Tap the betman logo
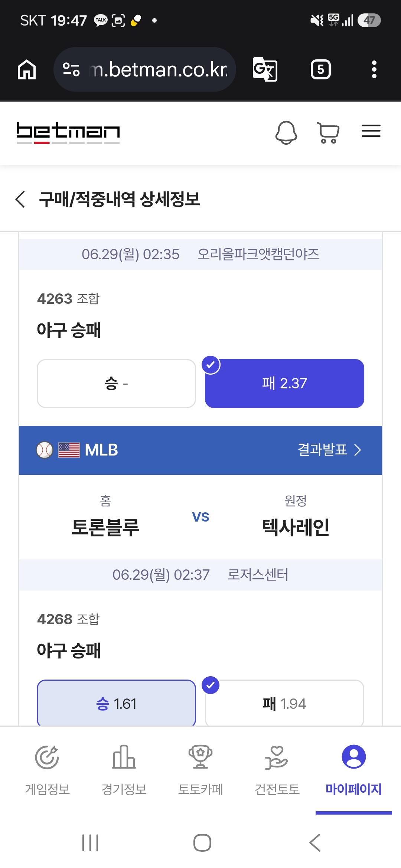The width and height of the screenshot is (401, 868). pyautogui.click(x=68, y=132)
